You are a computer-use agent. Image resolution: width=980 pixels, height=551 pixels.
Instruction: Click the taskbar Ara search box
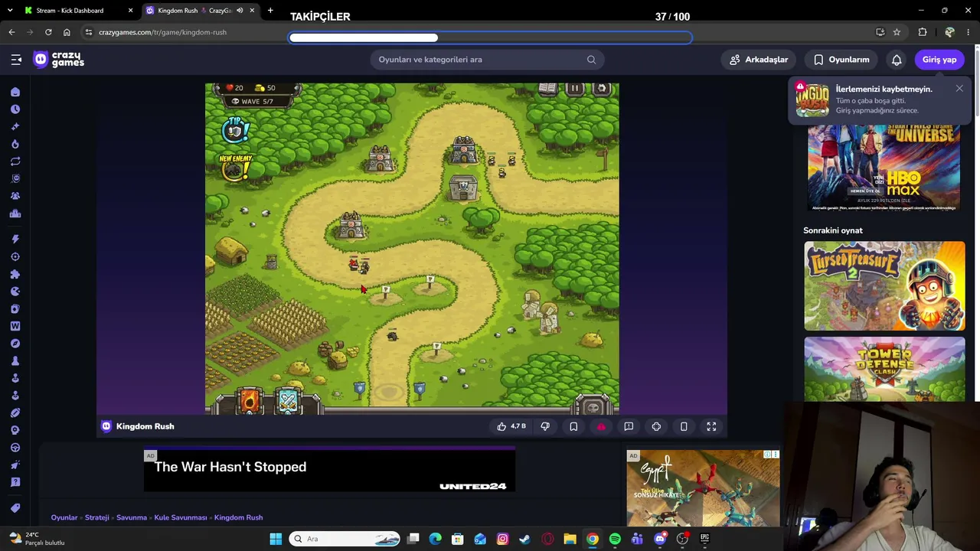(x=345, y=539)
